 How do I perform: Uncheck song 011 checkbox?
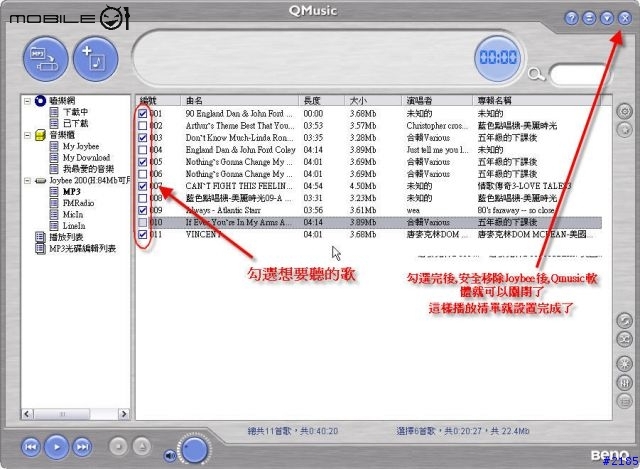[142, 234]
